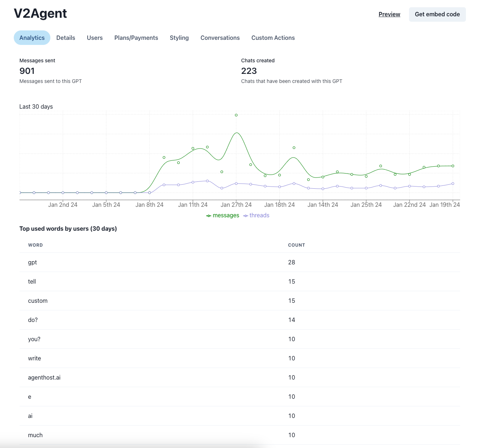Click the WORD column header
This screenshot has height=448, width=496.
(36, 245)
